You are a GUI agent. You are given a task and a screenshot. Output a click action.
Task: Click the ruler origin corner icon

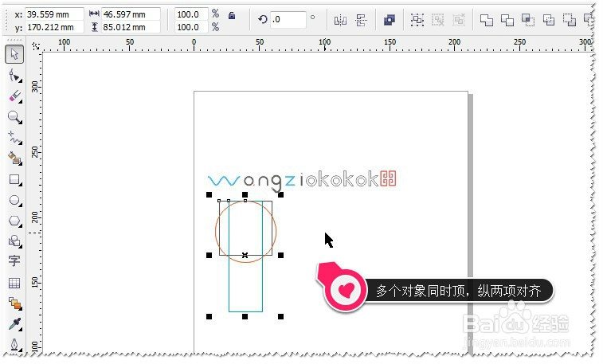[x=35, y=46]
